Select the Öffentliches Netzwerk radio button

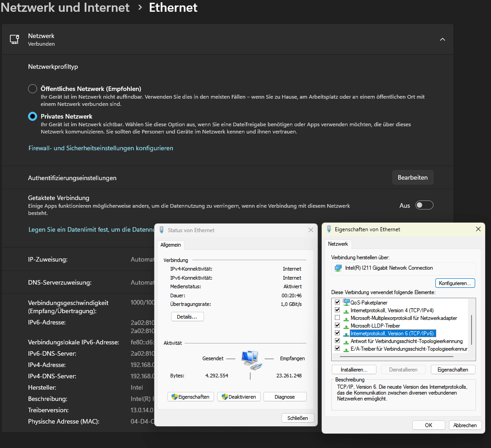[x=32, y=89]
